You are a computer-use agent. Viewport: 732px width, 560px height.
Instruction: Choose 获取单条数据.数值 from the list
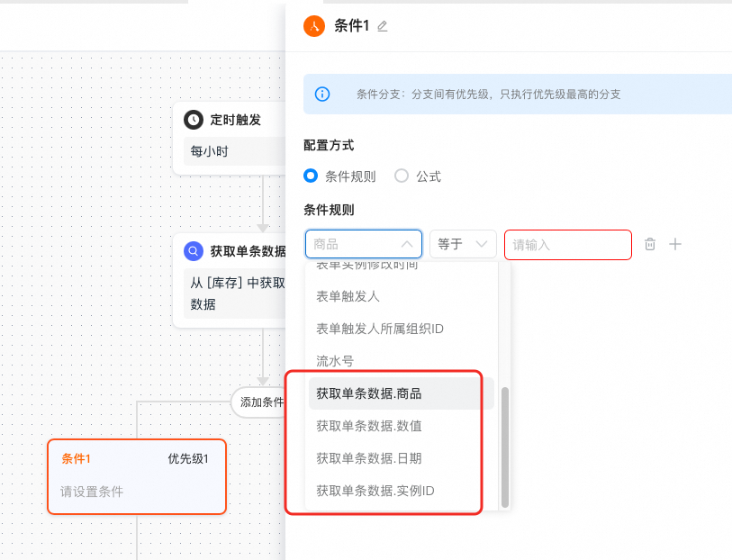point(369,426)
